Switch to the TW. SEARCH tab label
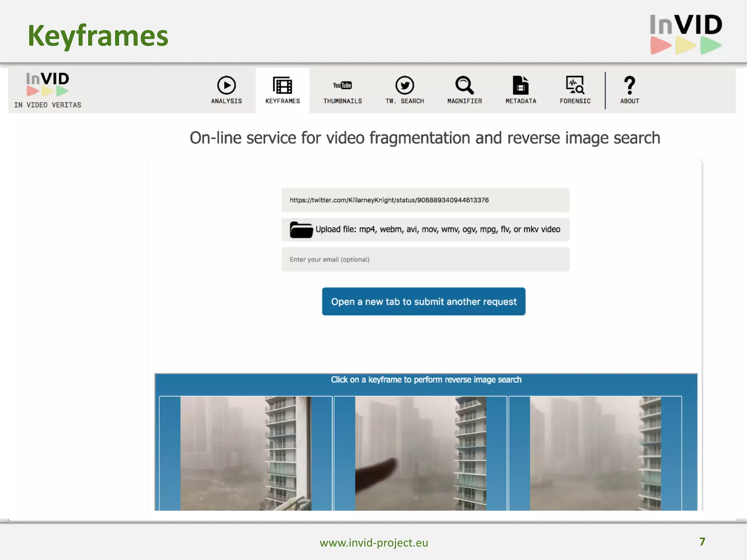747x560 pixels. coord(405,101)
